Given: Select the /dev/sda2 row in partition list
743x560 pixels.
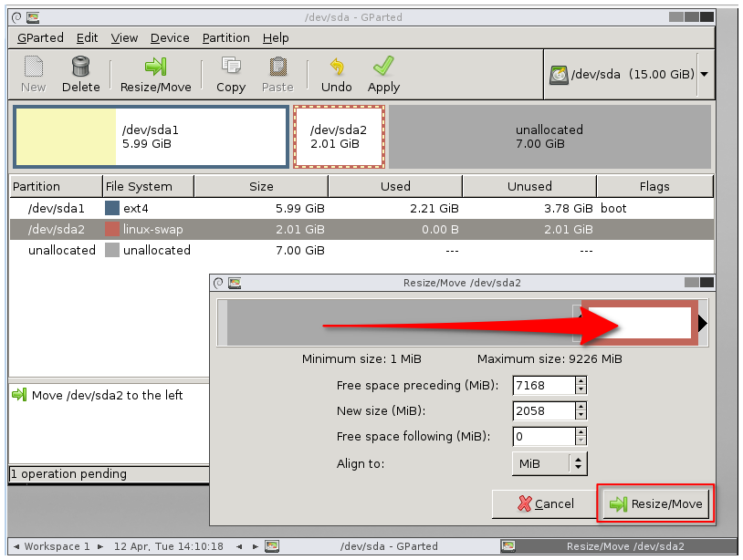Looking at the screenshot, I should [x=361, y=229].
